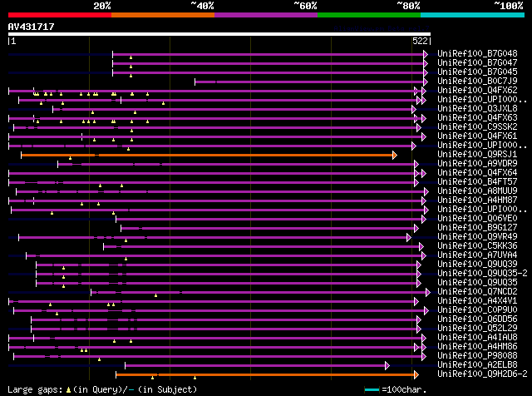Image resolution: width=532 pixels, height=396 pixels.
Task: Click the arrowhead ending the UniRef100_A2ELB8 alignment
Action: (x=387, y=366)
